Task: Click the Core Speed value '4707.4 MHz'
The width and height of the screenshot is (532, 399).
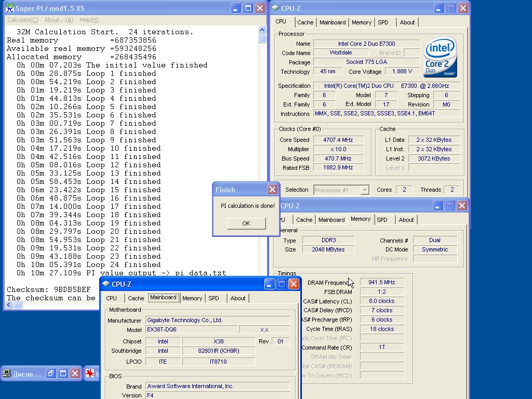Action: pyautogui.click(x=338, y=140)
